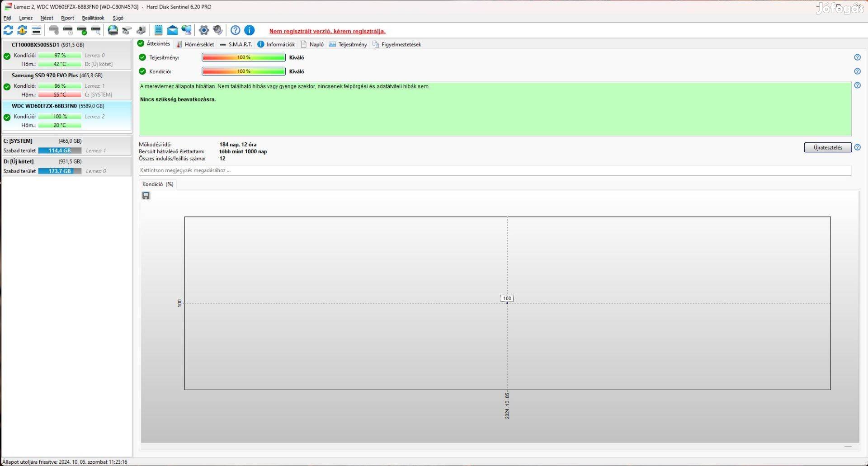Click the plain gray disk toolbar icon
The image size is (868, 466).
click(54, 30)
